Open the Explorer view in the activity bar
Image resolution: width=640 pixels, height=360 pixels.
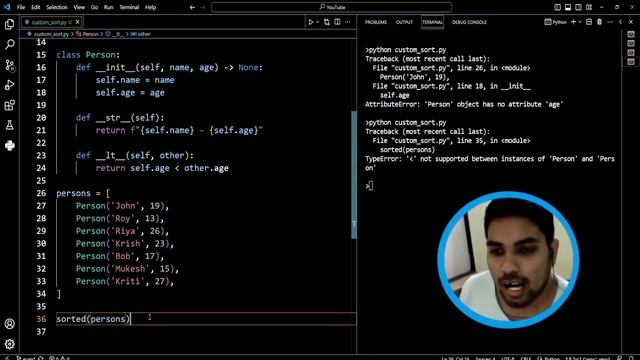[x=9, y=24]
